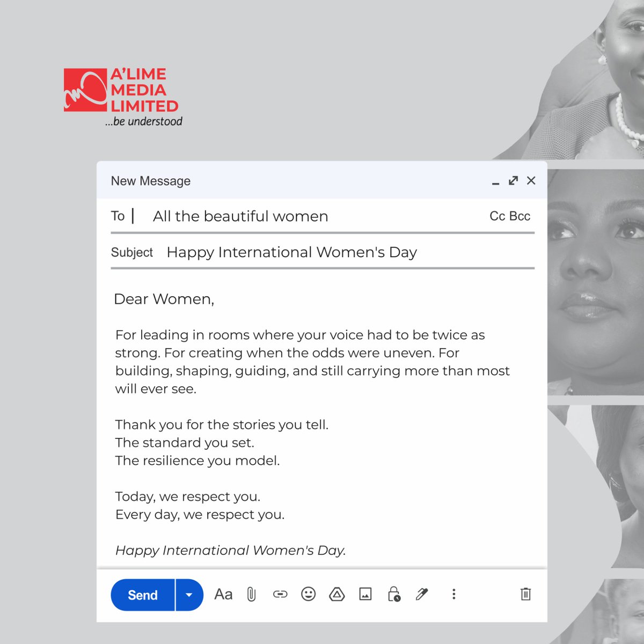The height and width of the screenshot is (644, 644).
Task: Open text formatting options (Aa)
Action: [223, 595]
